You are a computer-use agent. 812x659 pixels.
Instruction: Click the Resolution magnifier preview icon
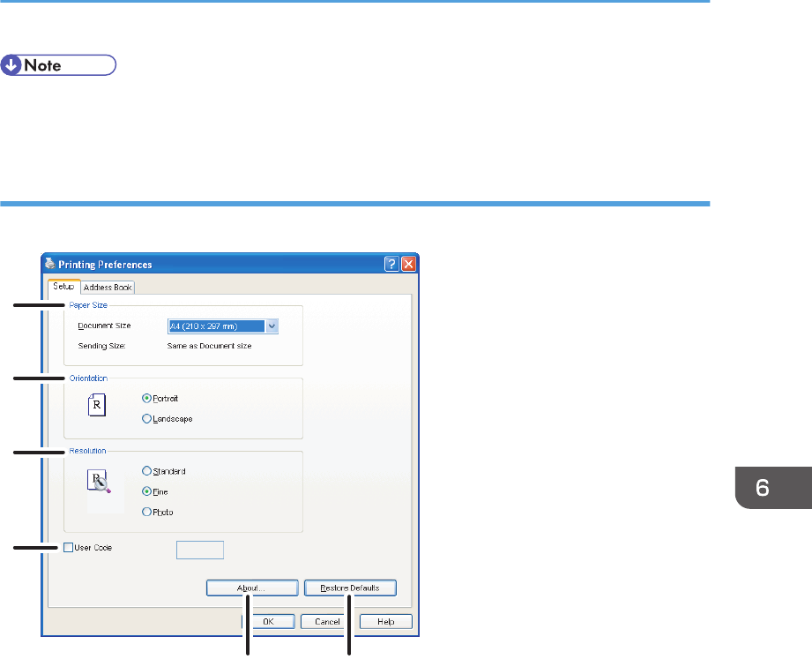click(x=99, y=482)
